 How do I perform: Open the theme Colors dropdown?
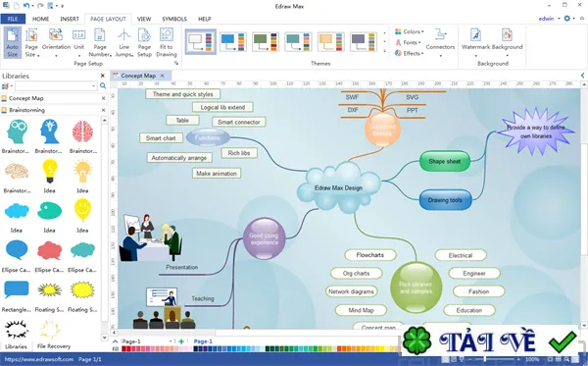point(410,31)
